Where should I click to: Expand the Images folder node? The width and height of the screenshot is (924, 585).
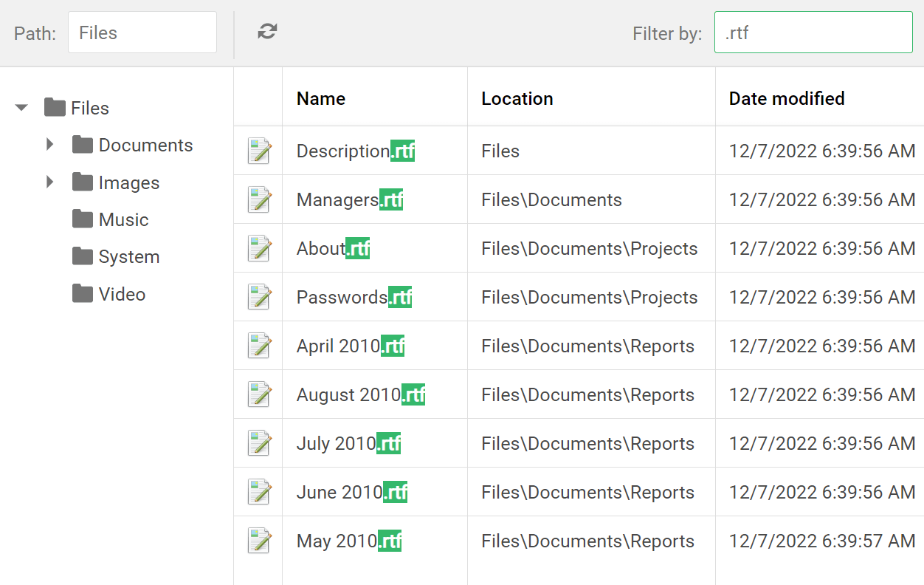click(50, 182)
